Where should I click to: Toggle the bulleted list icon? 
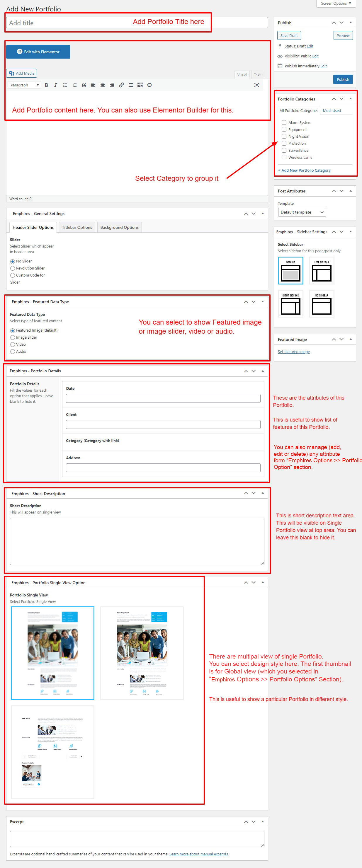(65, 85)
